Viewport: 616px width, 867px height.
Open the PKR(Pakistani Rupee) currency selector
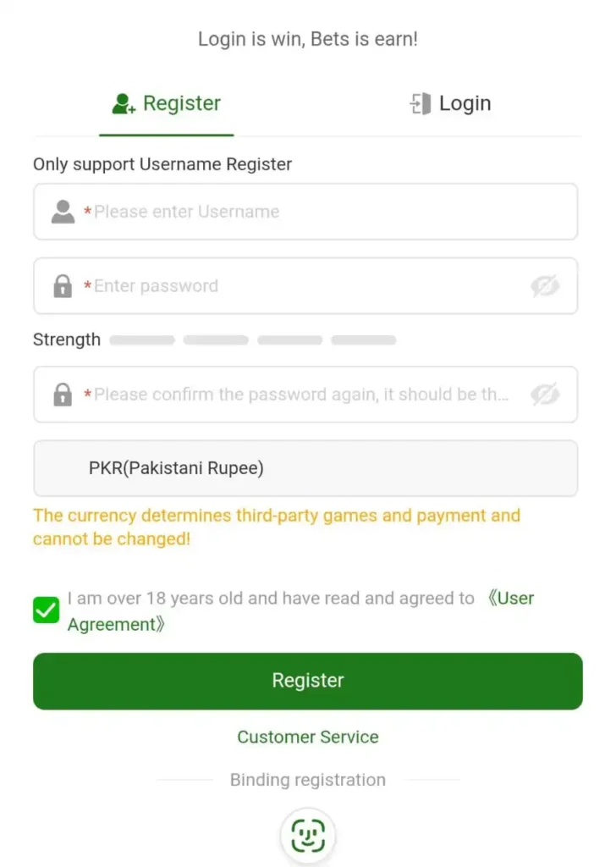305,468
